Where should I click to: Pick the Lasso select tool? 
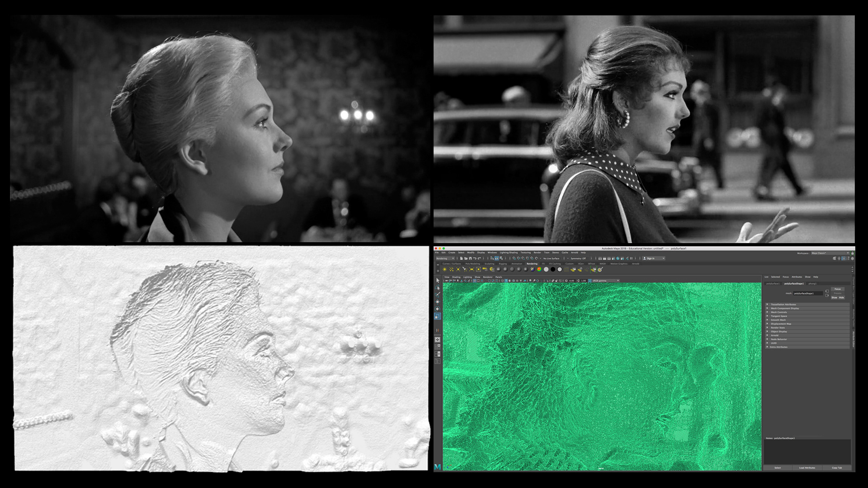coord(438,287)
